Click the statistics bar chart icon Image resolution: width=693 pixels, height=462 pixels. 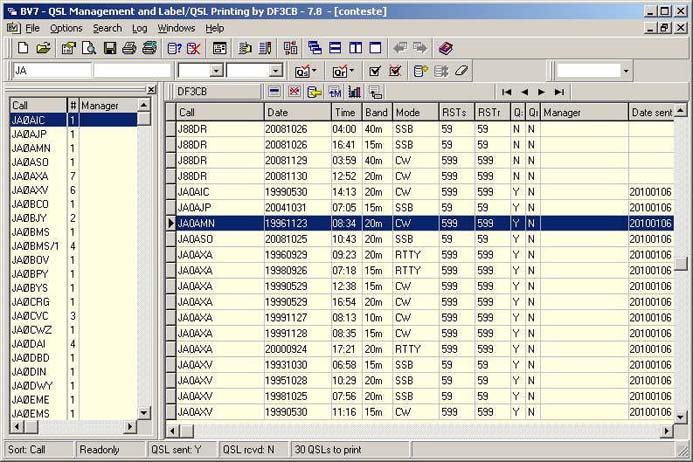coord(354,92)
